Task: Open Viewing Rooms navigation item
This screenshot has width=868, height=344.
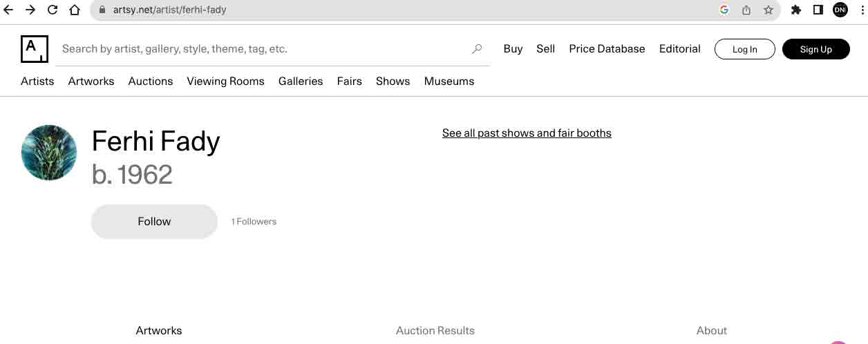Action: coord(225,81)
